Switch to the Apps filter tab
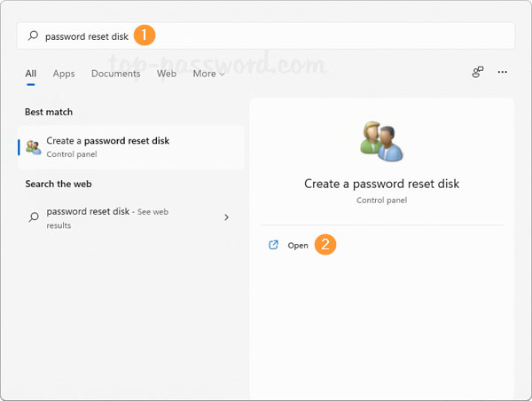The width and height of the screenshot is (532, 401). click(64, 74)
